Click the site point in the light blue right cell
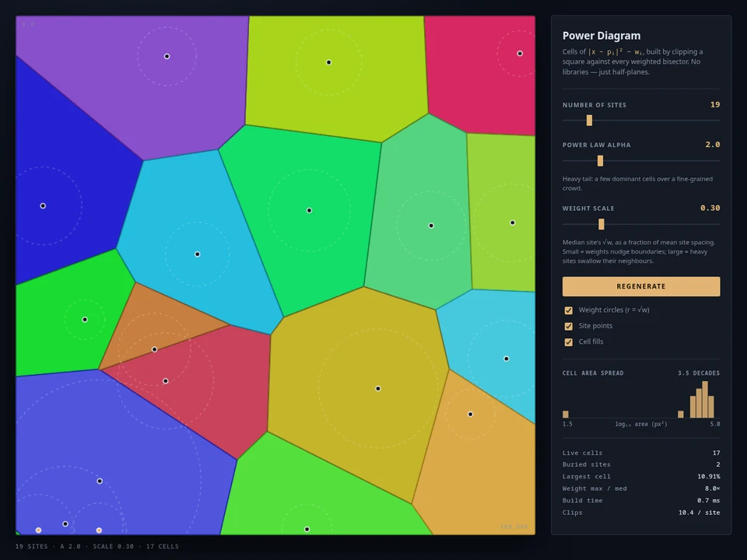This screenshot has height=560, width=747. 506,359
